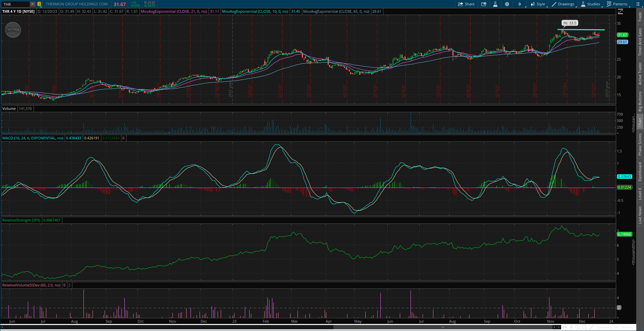Screen dimensions: 644x331
Task: Click the RelativeStrength (SPX) study label
Action: (x=21, y=220)
